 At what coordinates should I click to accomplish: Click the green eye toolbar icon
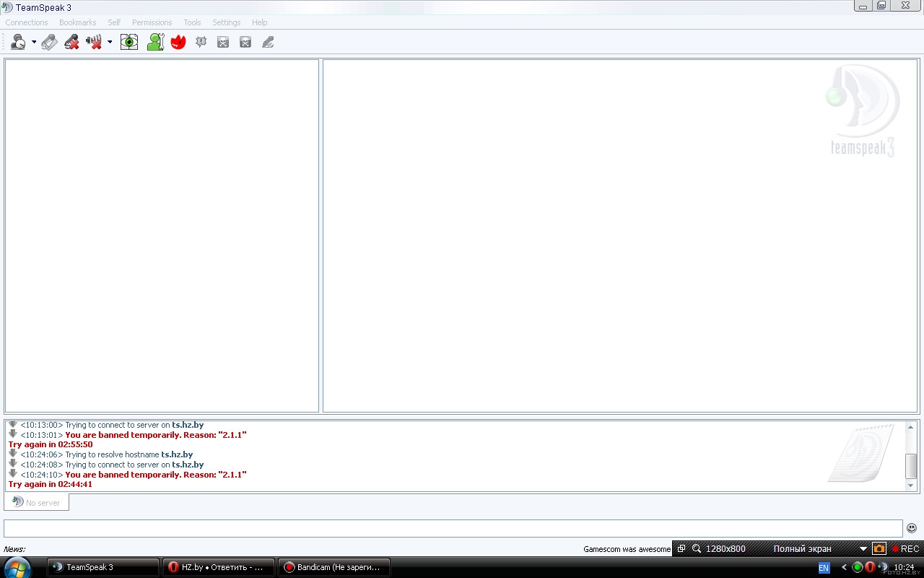click(129, 43)
